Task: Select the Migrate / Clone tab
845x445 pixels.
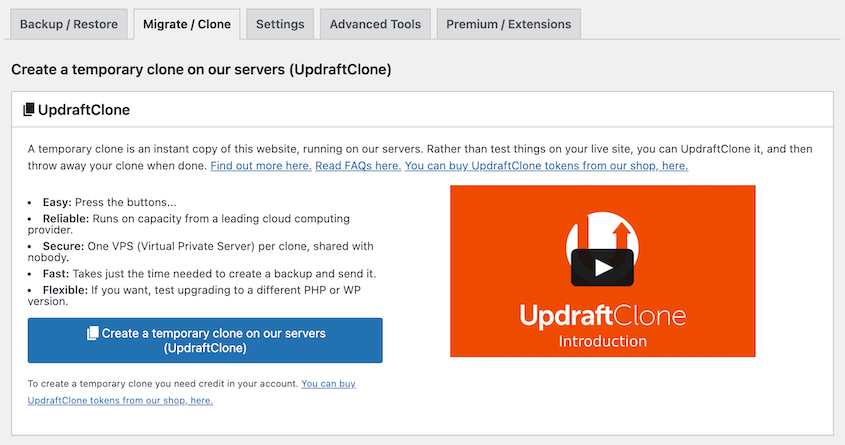Action: click(186, 24)
